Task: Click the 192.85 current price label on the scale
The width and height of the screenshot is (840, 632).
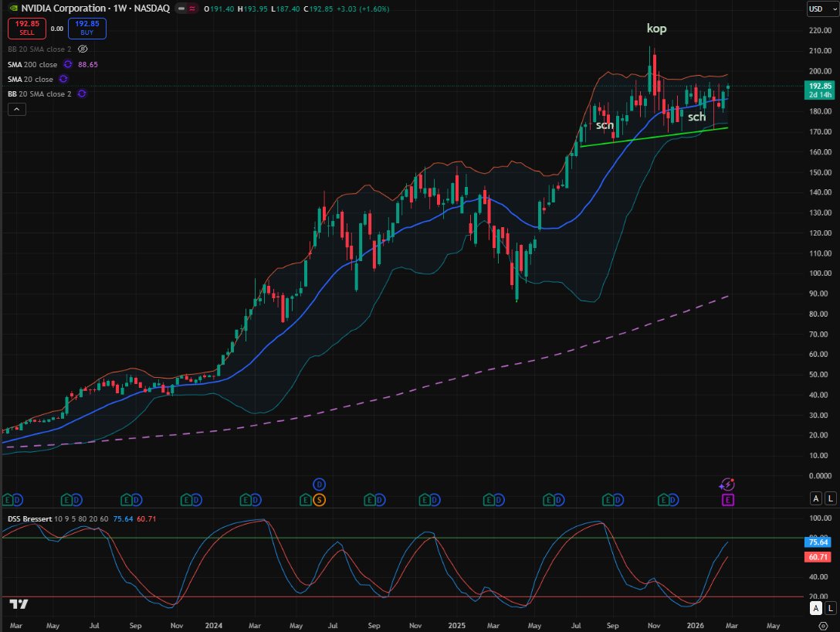Action: pos(820,90)
